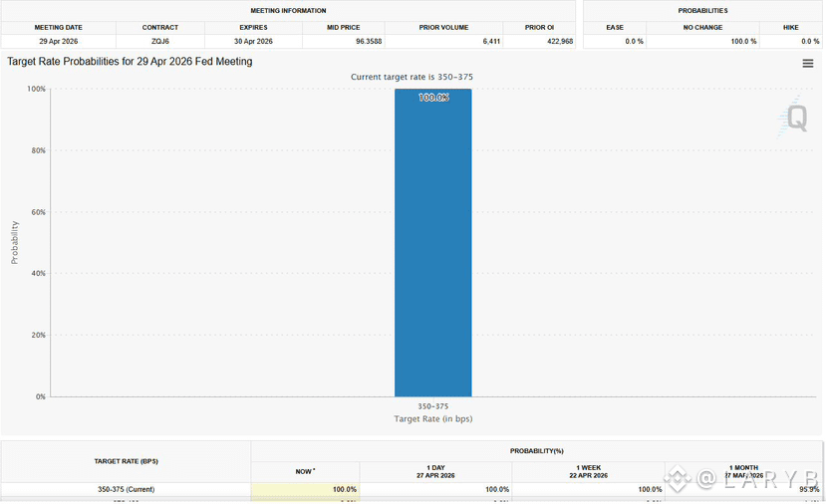826x504 pixels.
Task: Click the 'PROBABILITIES' heading in the top-right table
Action: 702,11
